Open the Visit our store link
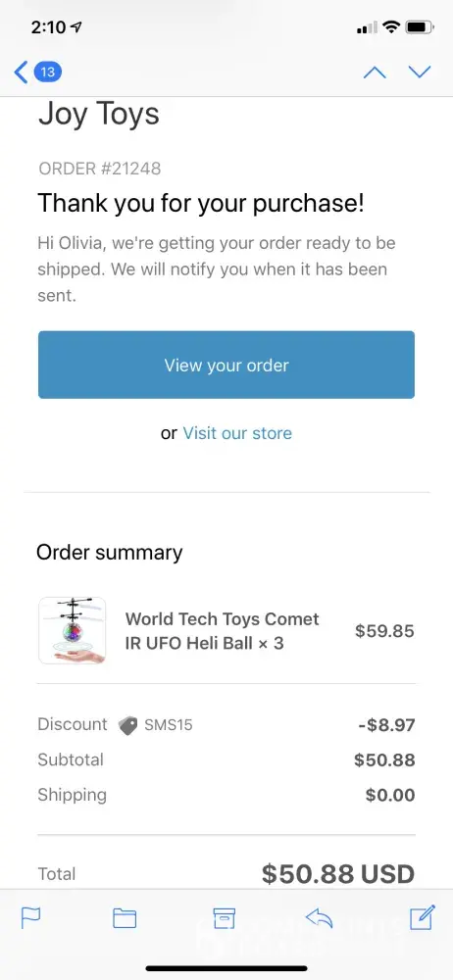This screenshot has height=980, width=453. (237, 433)
